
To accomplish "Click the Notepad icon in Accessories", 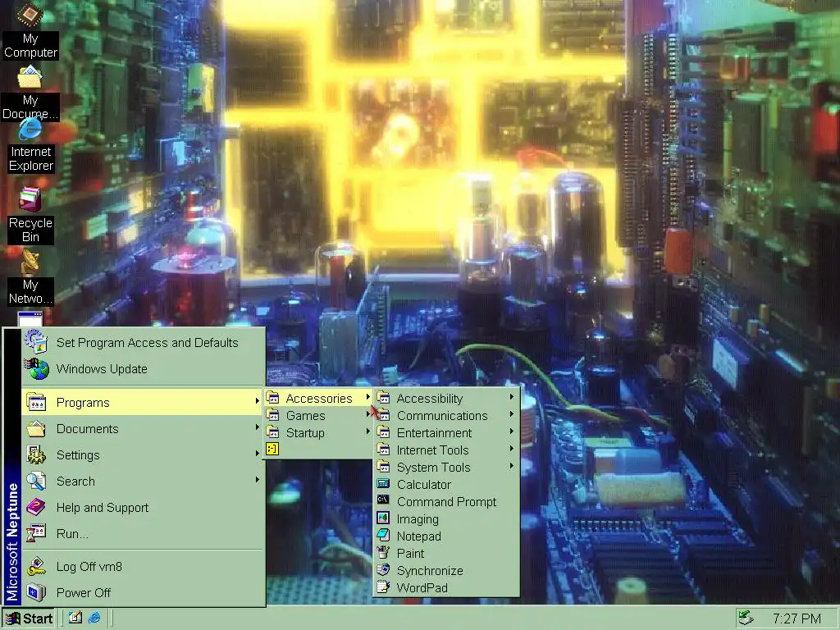I will pos(383,536).
